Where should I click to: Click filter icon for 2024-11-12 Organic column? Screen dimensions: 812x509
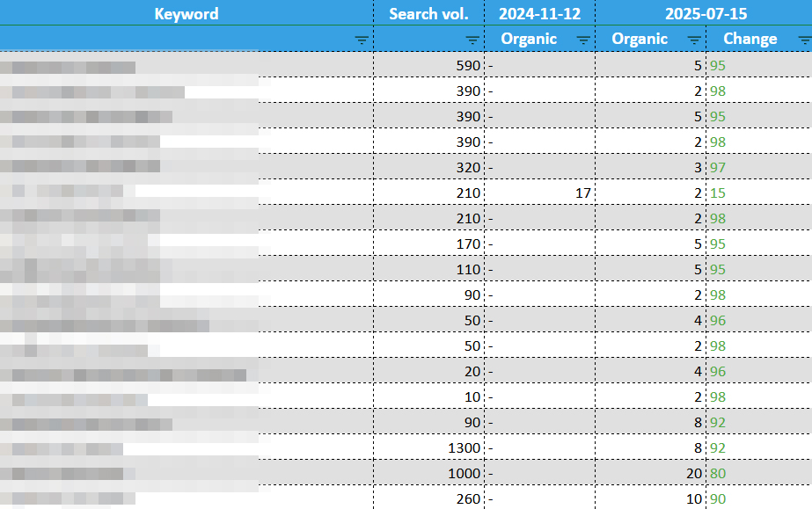583,40
